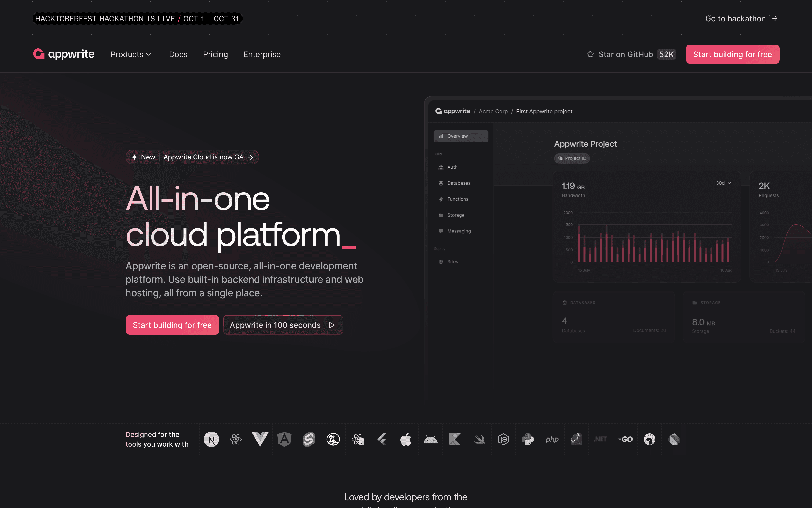This screenshot has height=508, width=812.
Task: Click the Apple logo icon
Action: click(406, 439)
